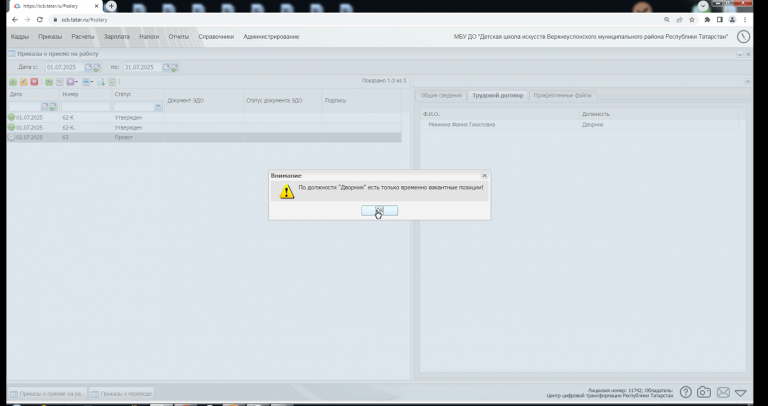Open calendar for 'по' date field
The width and height of the screenshot is (768, 406).
(167, 67)
